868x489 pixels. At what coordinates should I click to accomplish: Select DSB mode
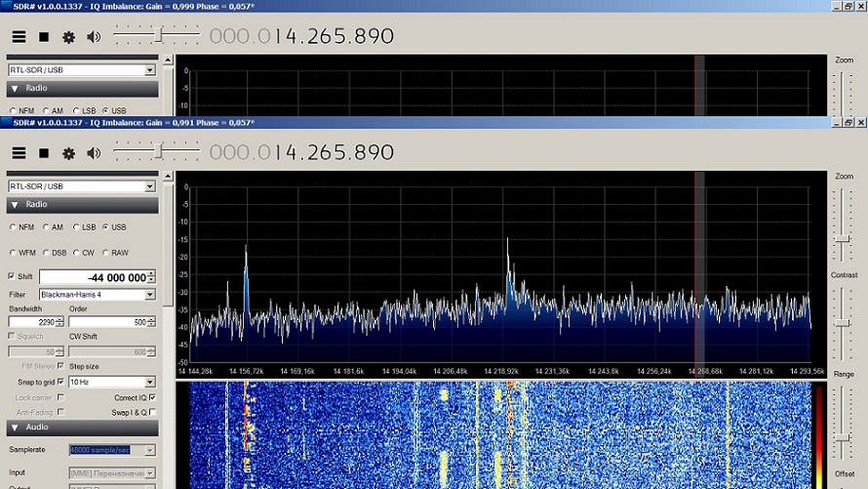tap(46, 253)
